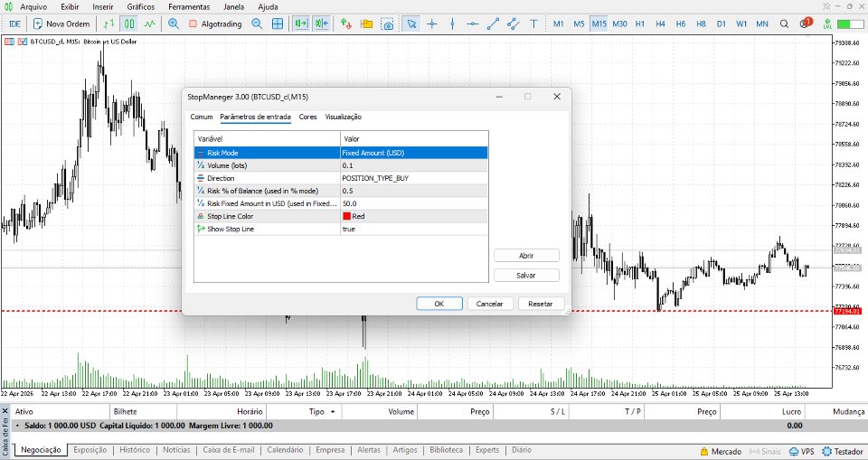Switch to H1 timeframe
The height and width of the screenshot is (460, 868).
(x=640, y=23)
